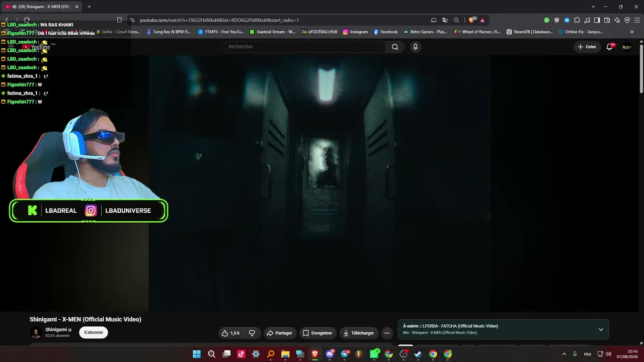Expand the 'À suivre' playlist panel
The width and height of the screenshot is (644, 362).
pyautogui.click(x=601, y=330)
